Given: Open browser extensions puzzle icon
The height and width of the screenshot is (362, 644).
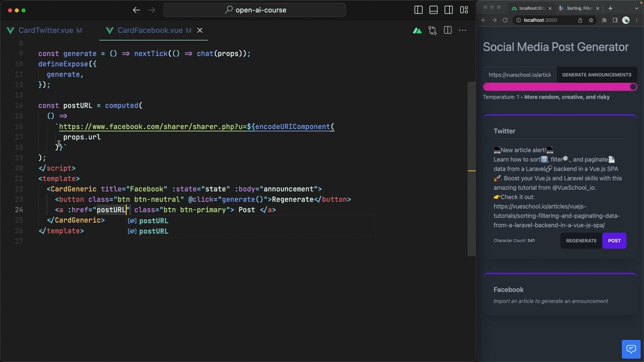Looking at the screenshot, I should coord(604,20).
